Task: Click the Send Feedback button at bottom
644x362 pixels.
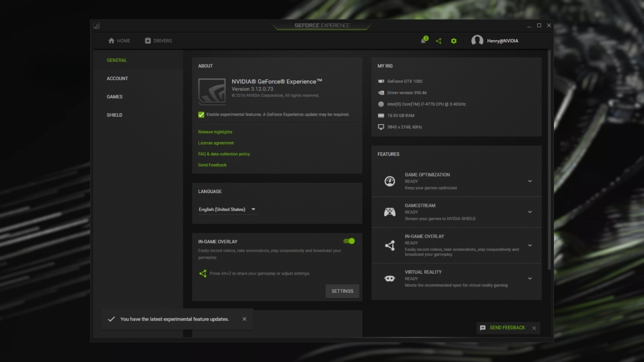Action: click(508, 328)
